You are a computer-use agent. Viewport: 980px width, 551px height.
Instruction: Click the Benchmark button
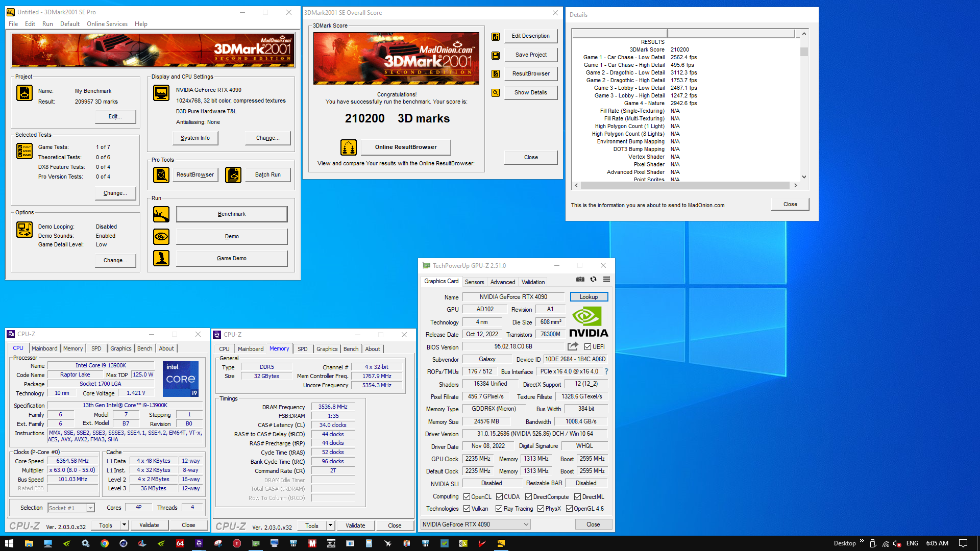232,214
